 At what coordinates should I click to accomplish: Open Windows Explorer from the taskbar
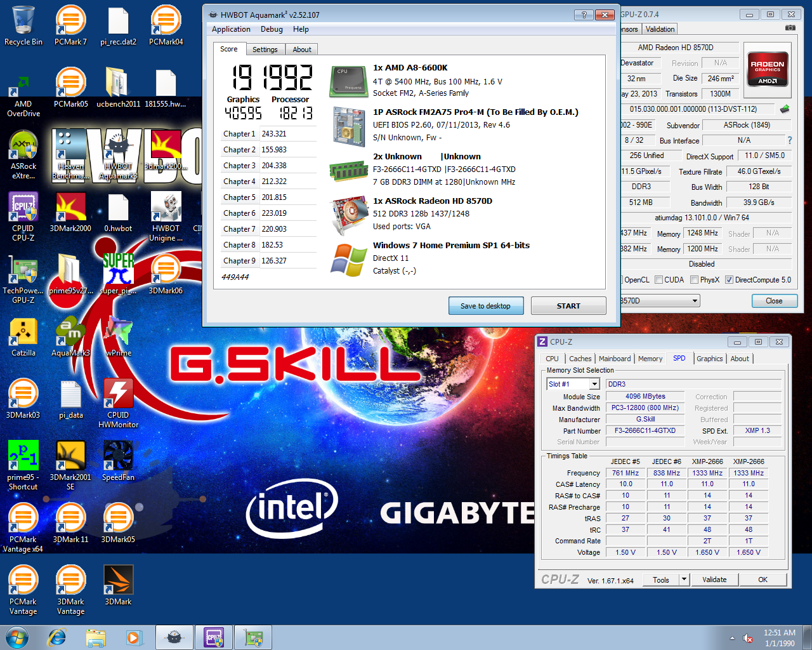coord(96,637)
